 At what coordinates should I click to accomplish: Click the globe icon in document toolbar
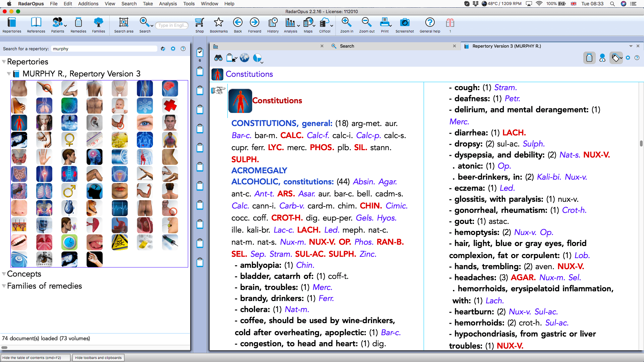pyautogui.click(x=245, y=58)
